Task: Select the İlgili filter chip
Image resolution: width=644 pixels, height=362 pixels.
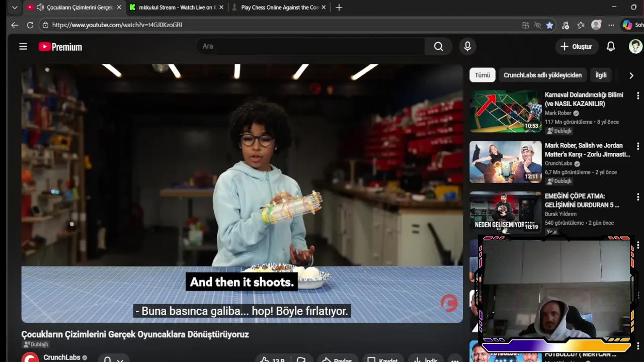Action: pyautogui.click(x=601, y=75)
